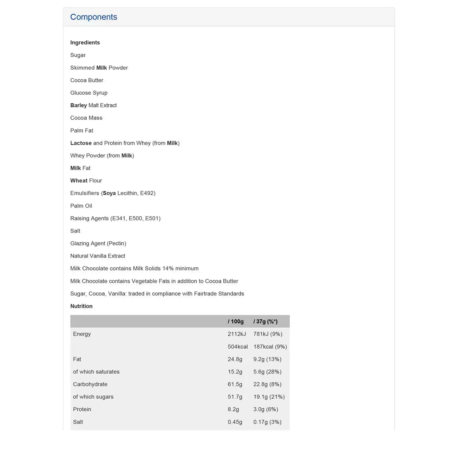Click the Glazing Agent (Pectin) line
Screen dimensions: 476x476
tap(98, 244)
